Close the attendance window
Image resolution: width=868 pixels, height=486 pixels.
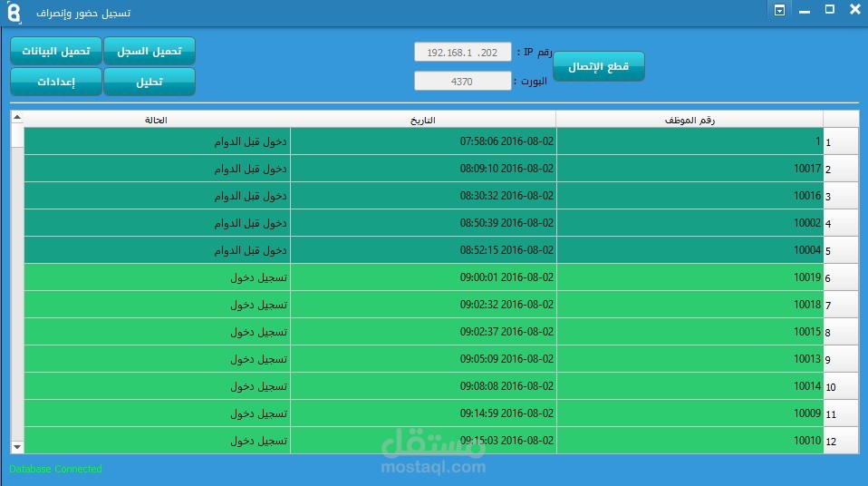click(854, 9)
